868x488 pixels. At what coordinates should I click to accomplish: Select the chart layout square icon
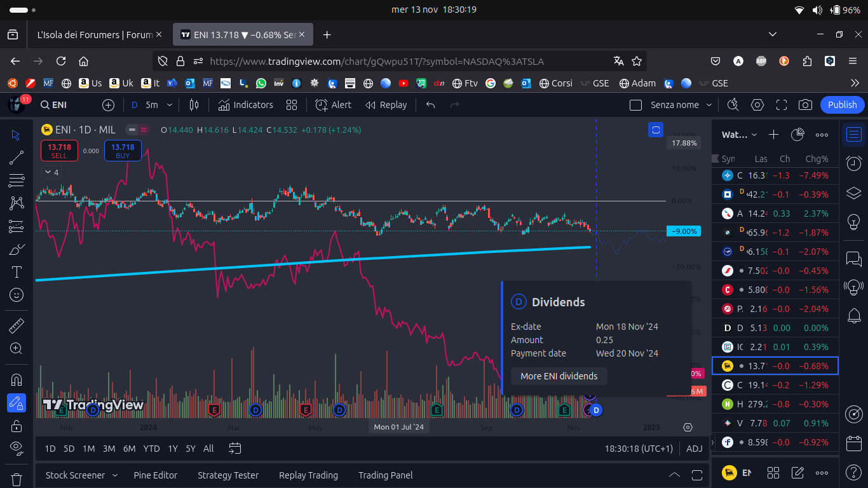click(x=635, y=105)
